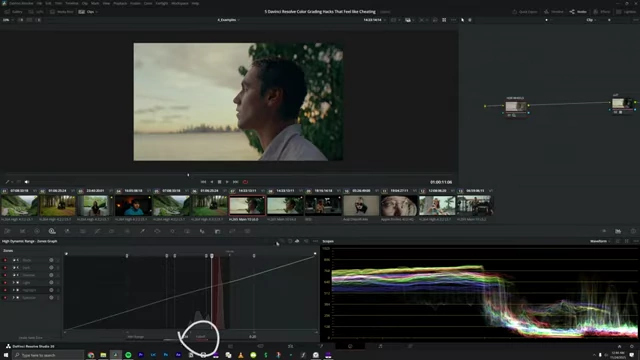Viewport: 640px width, 360px height.
Task: Switch HDR palette to zones graph mode
Action: 297,241
